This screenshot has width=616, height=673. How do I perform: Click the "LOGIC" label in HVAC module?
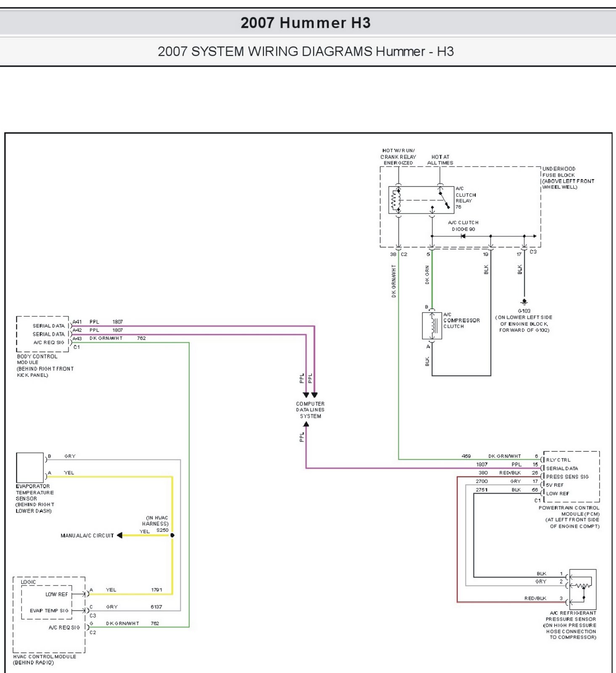pyautogui.click(x=29, y=582)
